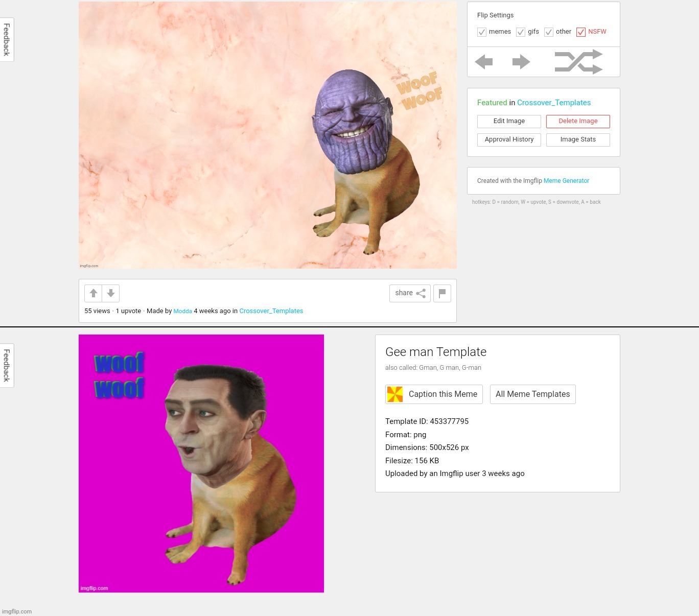The width and height of the screenshot is (699, 616).
Task: Toggle the other checkbox in Flip Settings
Action: click(549, 32)
